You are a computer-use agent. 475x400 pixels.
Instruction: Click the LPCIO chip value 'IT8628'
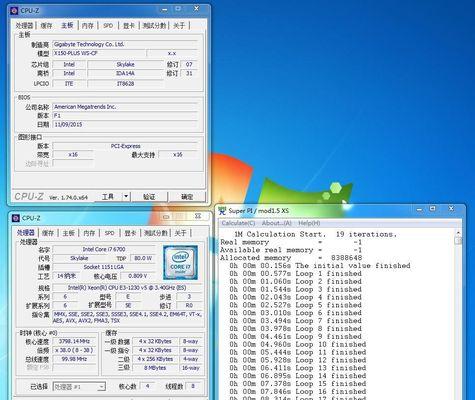pyautogui.click(x=125, y=83)
